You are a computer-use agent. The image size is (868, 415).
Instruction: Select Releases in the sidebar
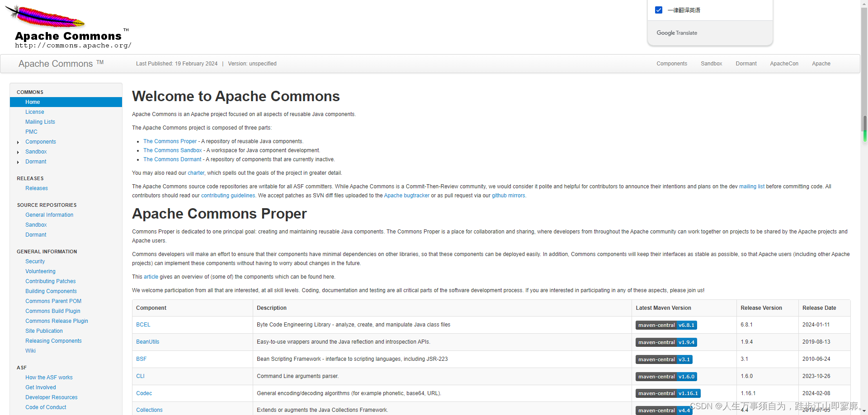[x=37, y=188]
